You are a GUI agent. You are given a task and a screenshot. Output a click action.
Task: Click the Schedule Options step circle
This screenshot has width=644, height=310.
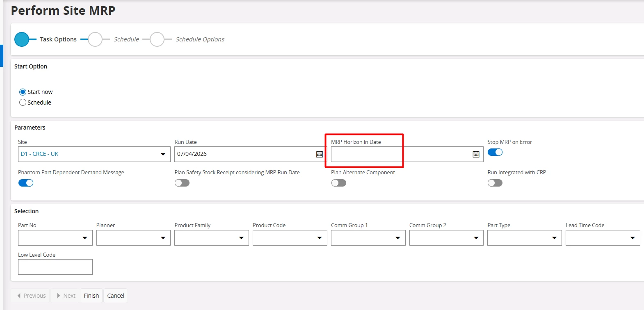[157, 39]
